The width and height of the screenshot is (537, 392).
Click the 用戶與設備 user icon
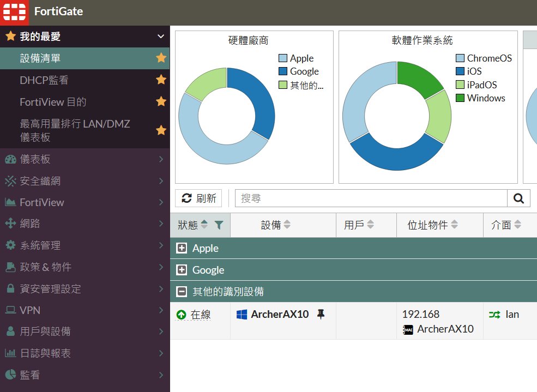tap(10, 331)
